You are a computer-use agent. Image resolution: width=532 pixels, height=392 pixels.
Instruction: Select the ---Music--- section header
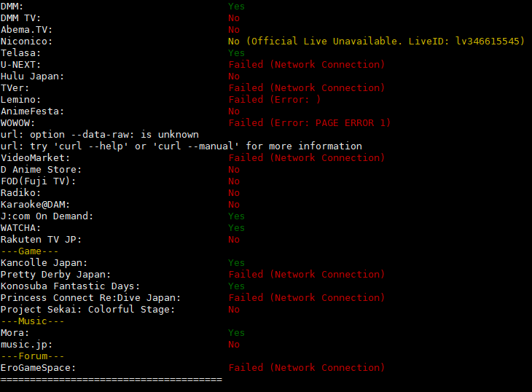click(x=32, y=321)
